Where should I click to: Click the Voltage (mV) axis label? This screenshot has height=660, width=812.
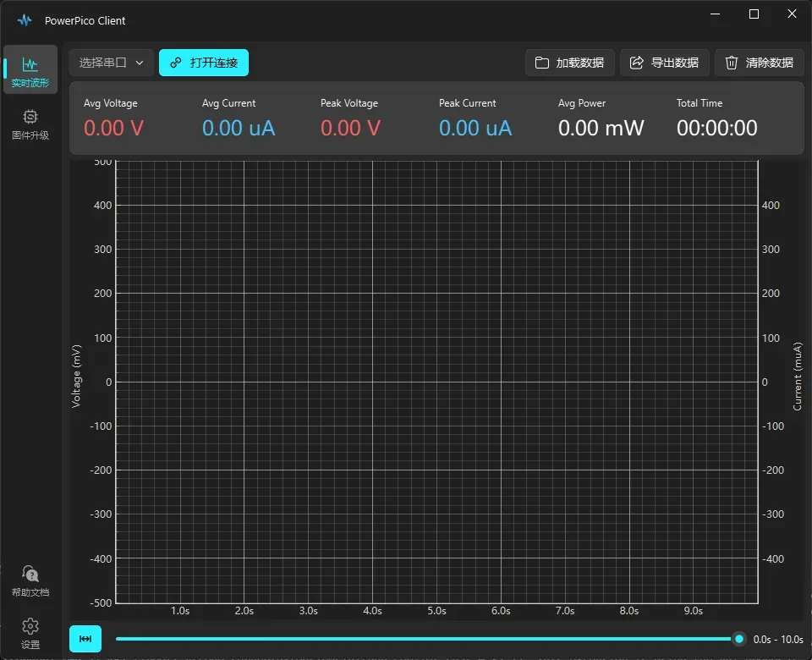coord(77,376)
